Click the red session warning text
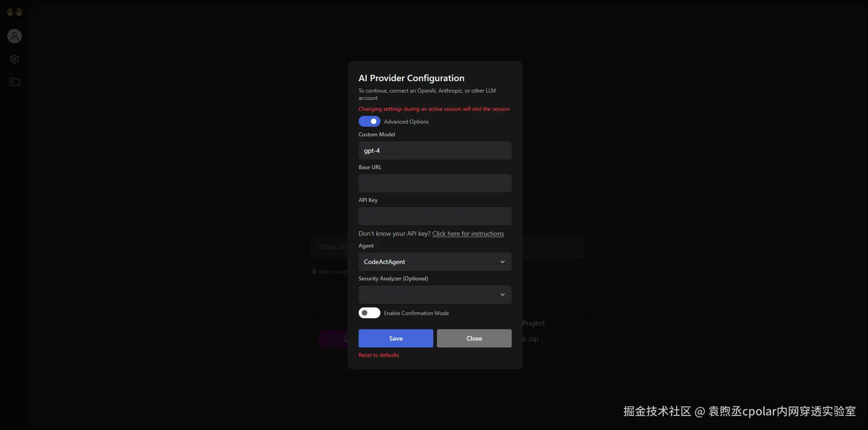 click(434, 109)
